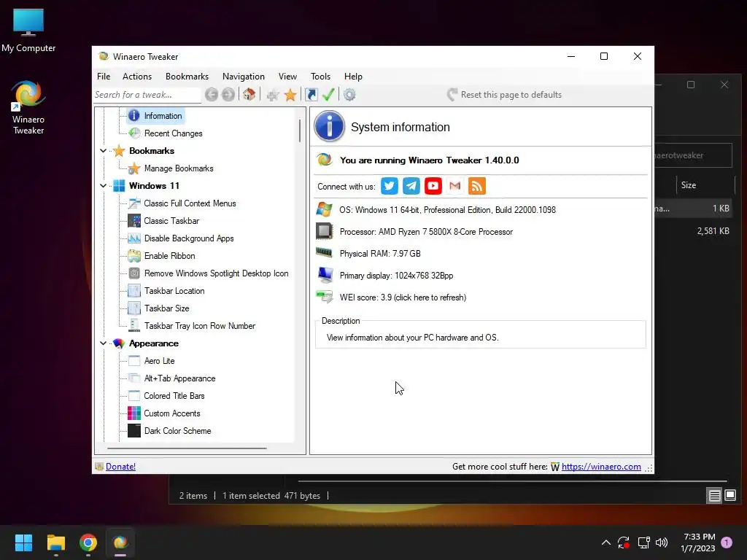Click the Donate! link
Image resolution: width=747 pixels, height=560 pixels.
click(120, 467)
